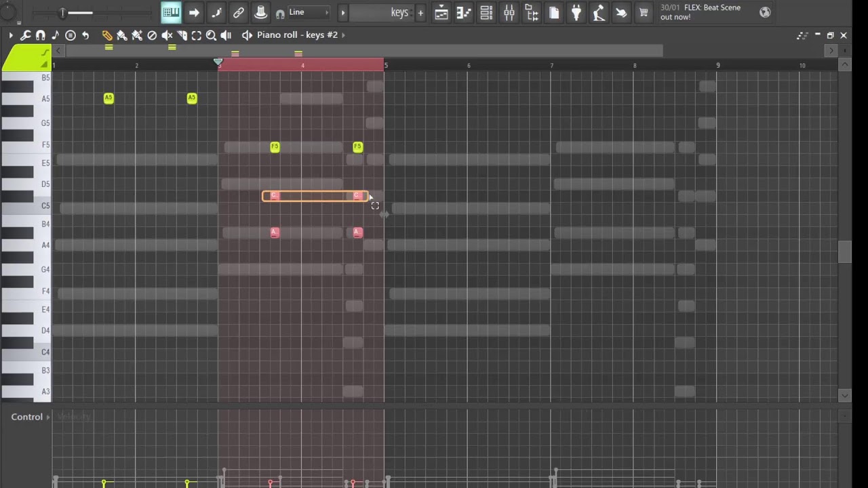Click the touch hand toolbar icon
Image resolution: width=868 pixels, height=488 pixels.
[621, 12]
